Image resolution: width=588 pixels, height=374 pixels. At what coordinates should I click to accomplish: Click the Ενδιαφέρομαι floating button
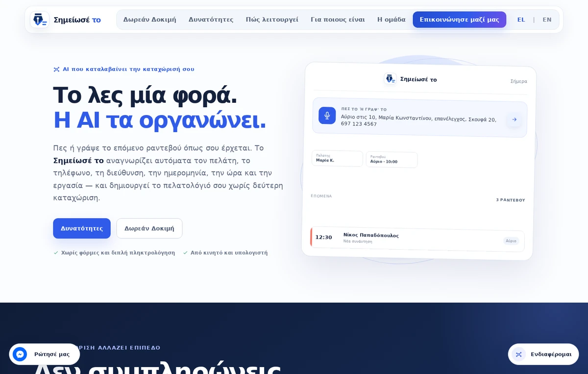[x=543, y=354]
